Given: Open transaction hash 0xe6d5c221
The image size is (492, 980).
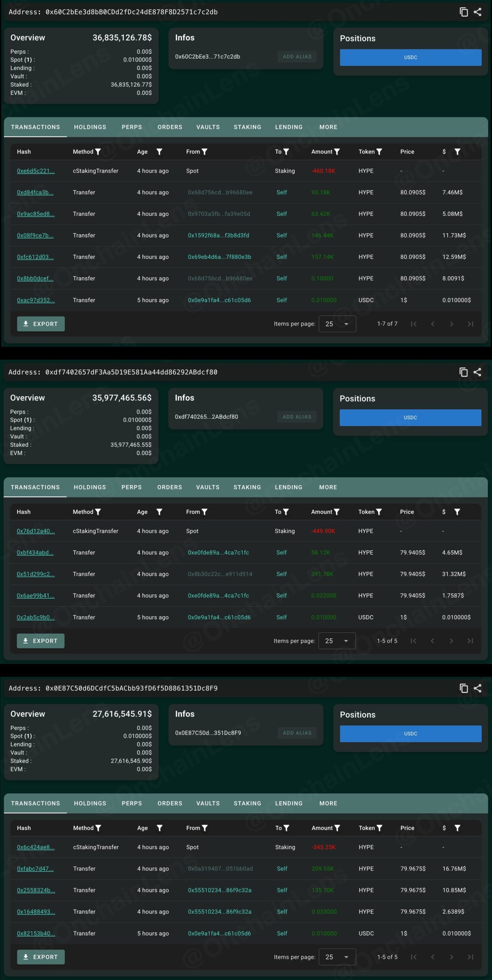Looking at the screenshot, I should click(36, 171).
